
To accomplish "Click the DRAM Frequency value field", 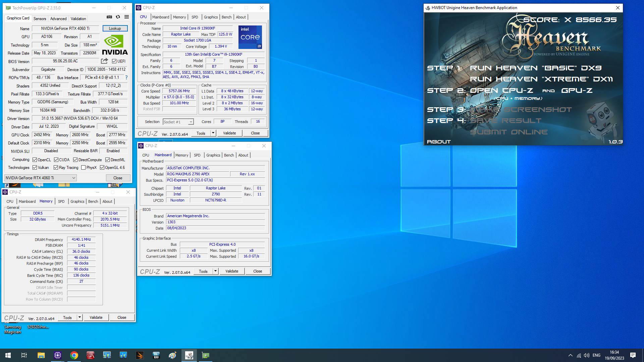I will pyautogui.click(x=81, y=239).
